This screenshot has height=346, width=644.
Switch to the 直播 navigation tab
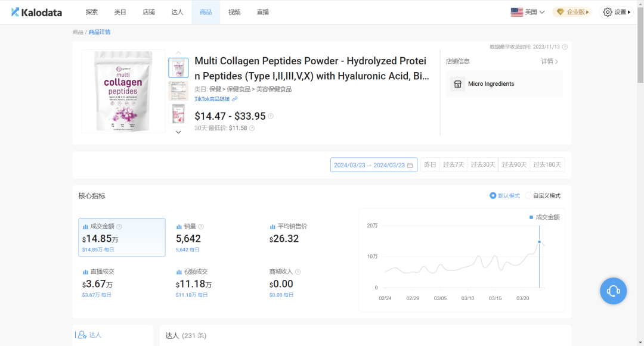pos(263,12)
